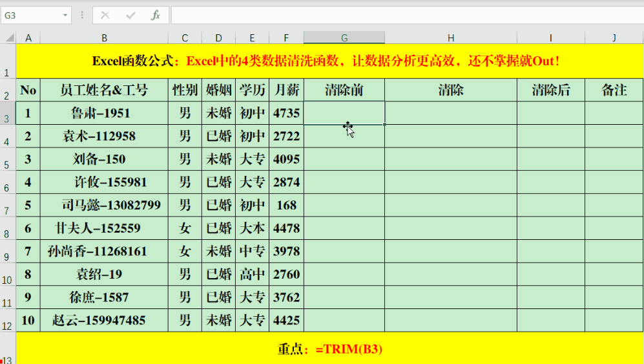Click cell 袁绍–19

click(x=105, y=274)
